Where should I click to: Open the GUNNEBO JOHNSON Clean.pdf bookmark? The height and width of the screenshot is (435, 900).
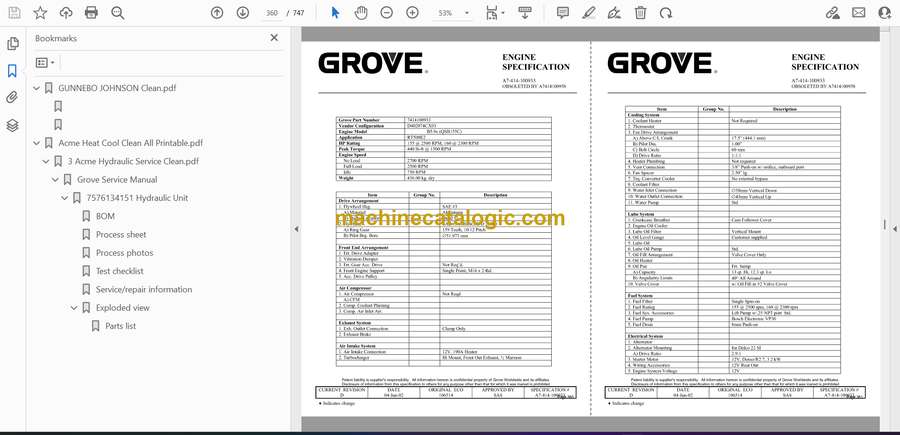click(x=117, y=88)
